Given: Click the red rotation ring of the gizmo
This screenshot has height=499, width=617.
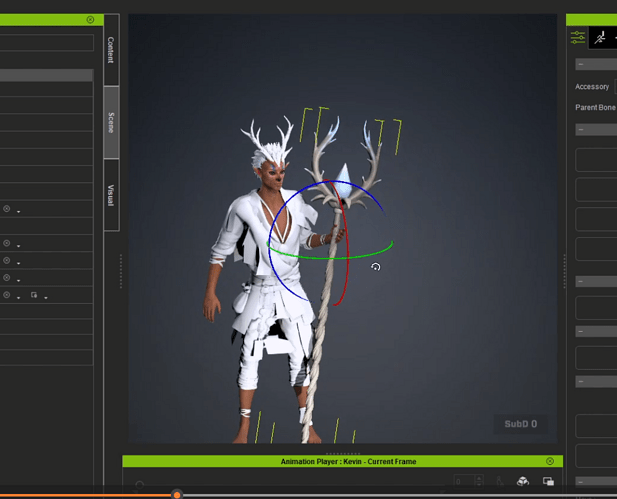Looking at the screenshot, I should (x=346, y=252).
